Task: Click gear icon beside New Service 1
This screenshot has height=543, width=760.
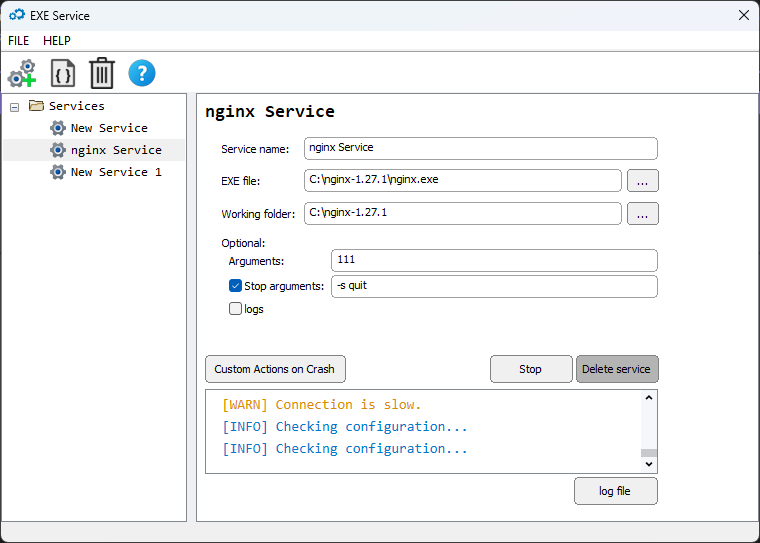Action: 58,172
